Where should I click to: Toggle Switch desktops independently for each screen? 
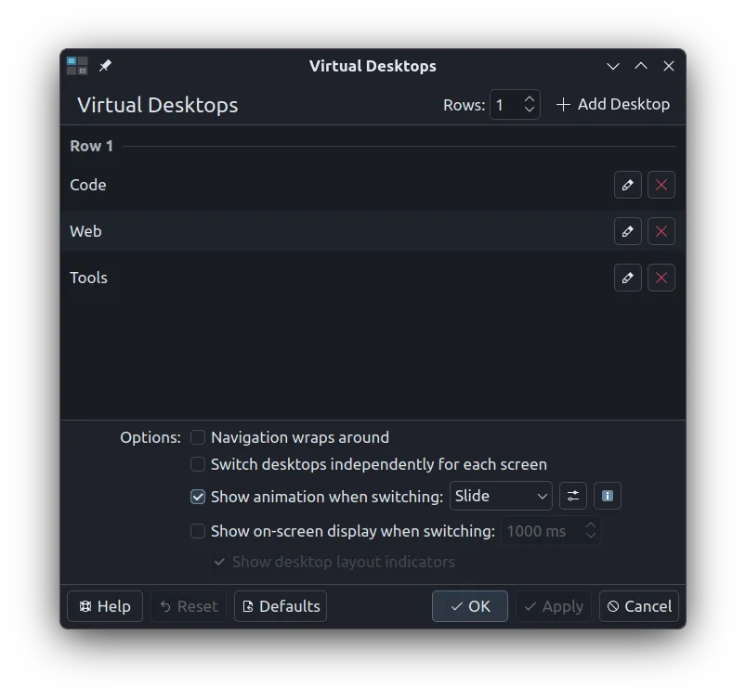pos(198,464)
